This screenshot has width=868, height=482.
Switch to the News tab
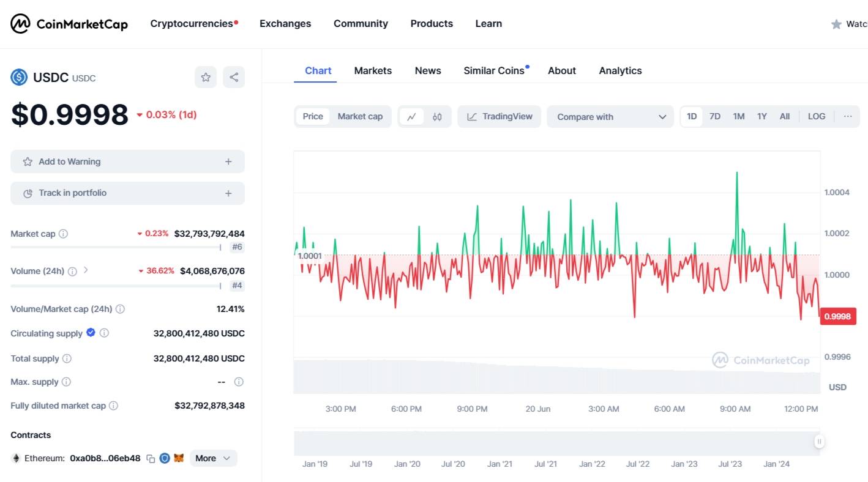pyautogui.click(x=428, y=71)
